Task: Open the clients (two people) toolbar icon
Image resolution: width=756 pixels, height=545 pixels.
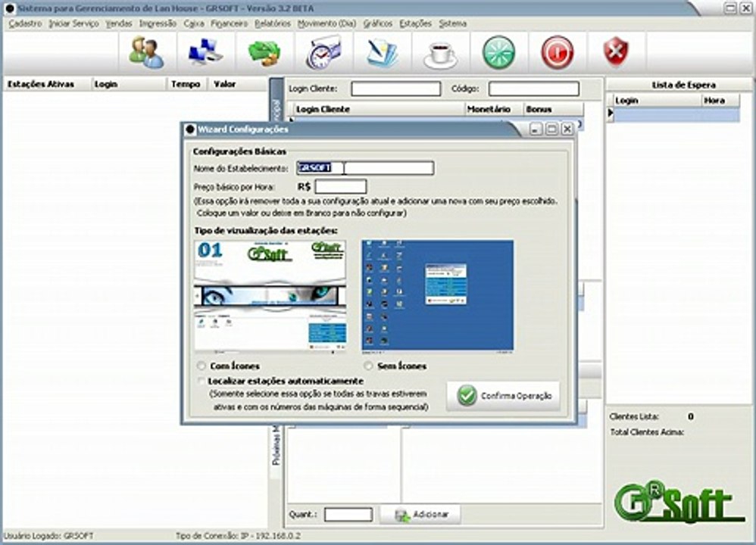Action: coord(146,52)
